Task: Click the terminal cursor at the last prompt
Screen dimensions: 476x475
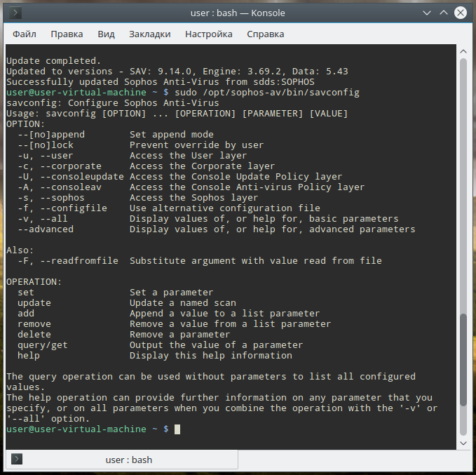Action: click(x=177, y=429)
